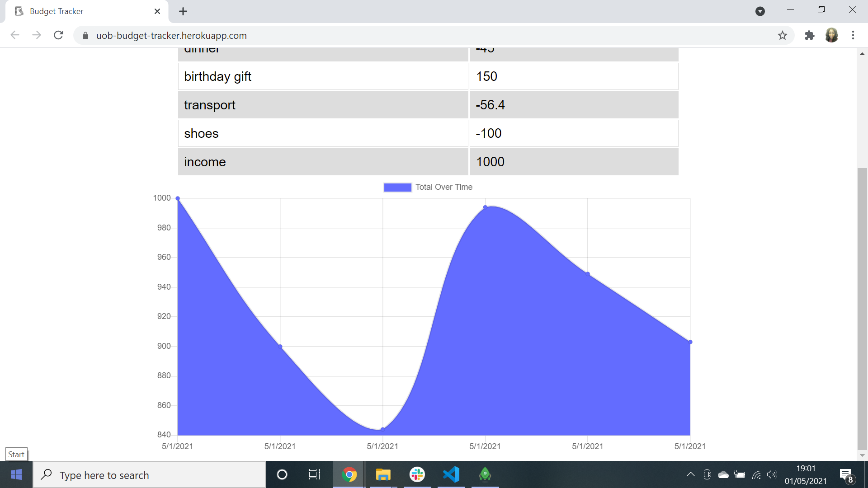Image resolution: width=868 pixels, height=488 pixels.
Task: Open the tab dropdown search arrow
Action: point(760,11)
